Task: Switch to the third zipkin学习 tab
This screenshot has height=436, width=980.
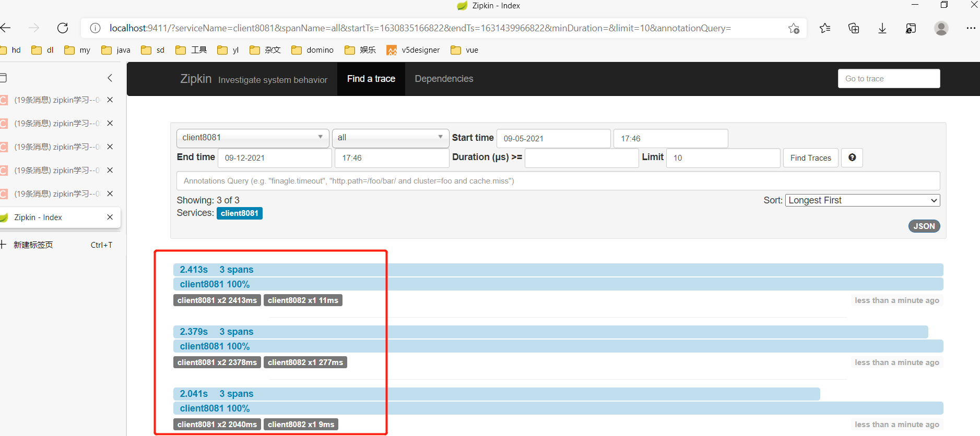Action: point(56,147)
